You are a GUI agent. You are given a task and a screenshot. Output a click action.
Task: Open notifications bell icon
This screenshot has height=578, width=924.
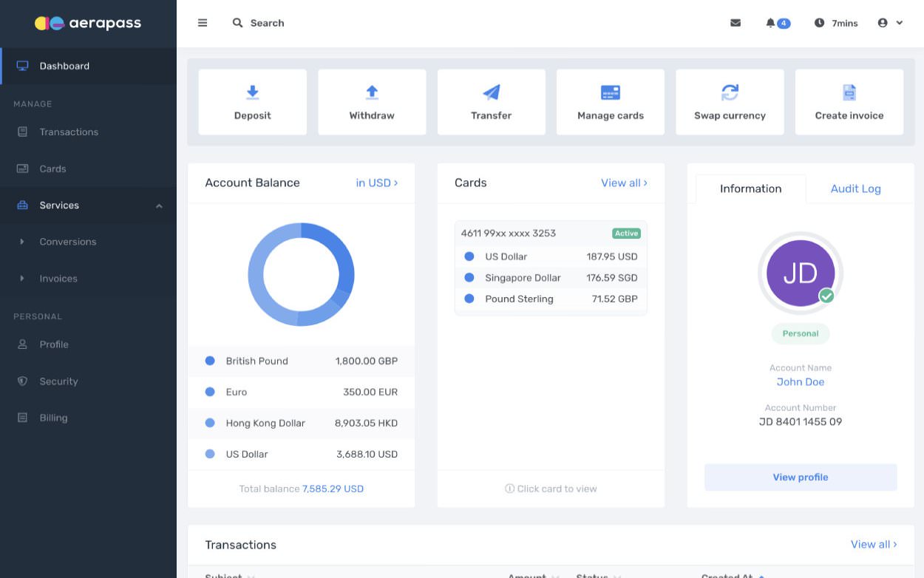[x=770, y=23]
